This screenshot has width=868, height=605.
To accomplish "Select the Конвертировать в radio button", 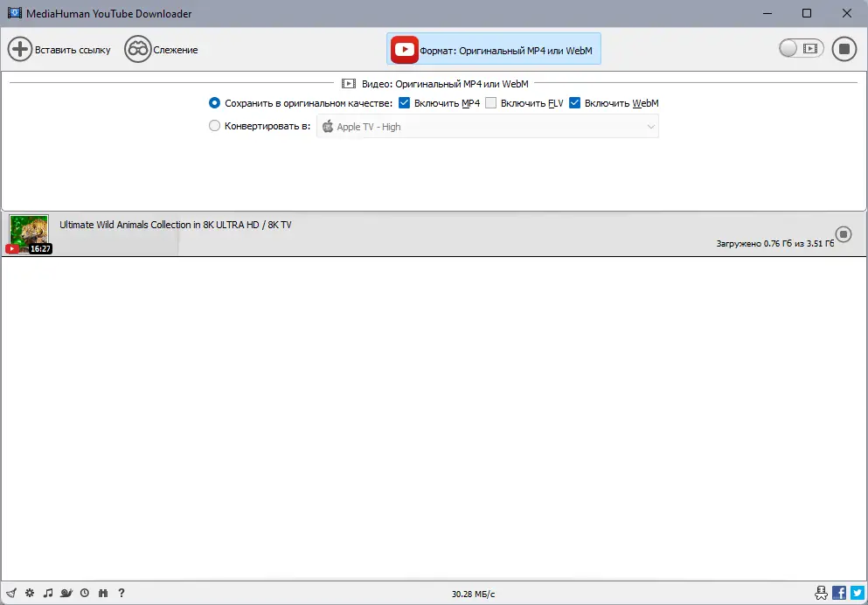I will tap(214, 126).
